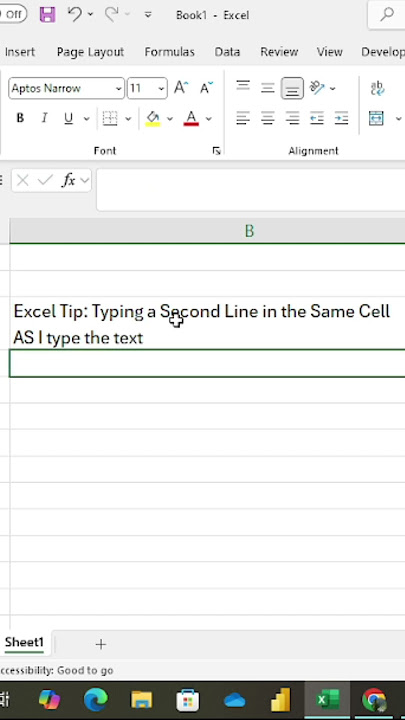Image resolution: width=405 pixels, height=720 pixels.
Task: Click the Sheet1 tab
Action: [24, 642]
